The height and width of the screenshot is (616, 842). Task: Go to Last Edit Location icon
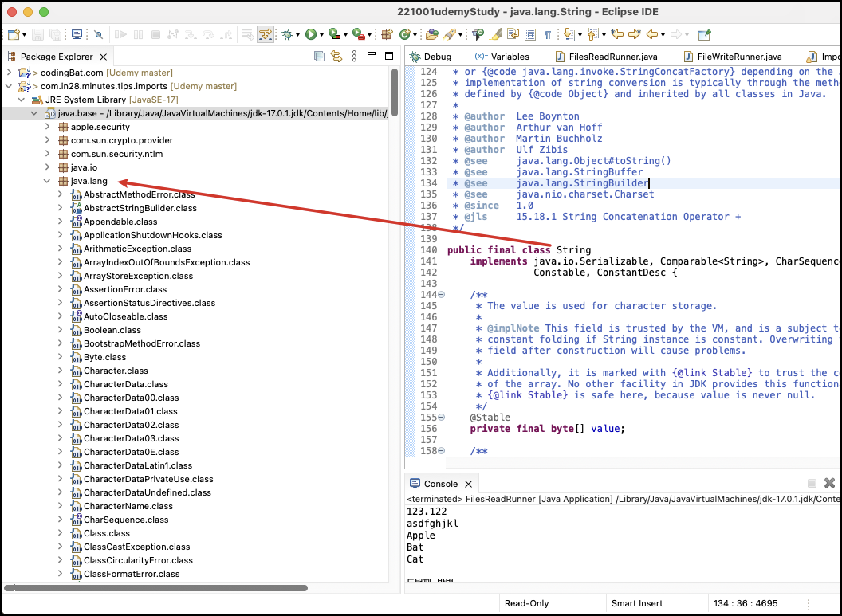(x=617, y=34)
